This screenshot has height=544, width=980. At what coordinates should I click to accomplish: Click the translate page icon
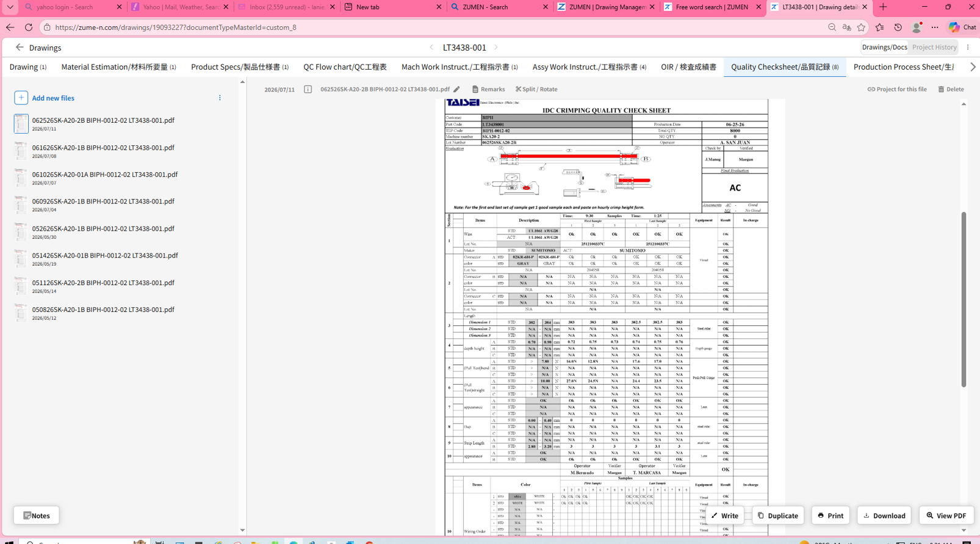click(x=846, y=27)
